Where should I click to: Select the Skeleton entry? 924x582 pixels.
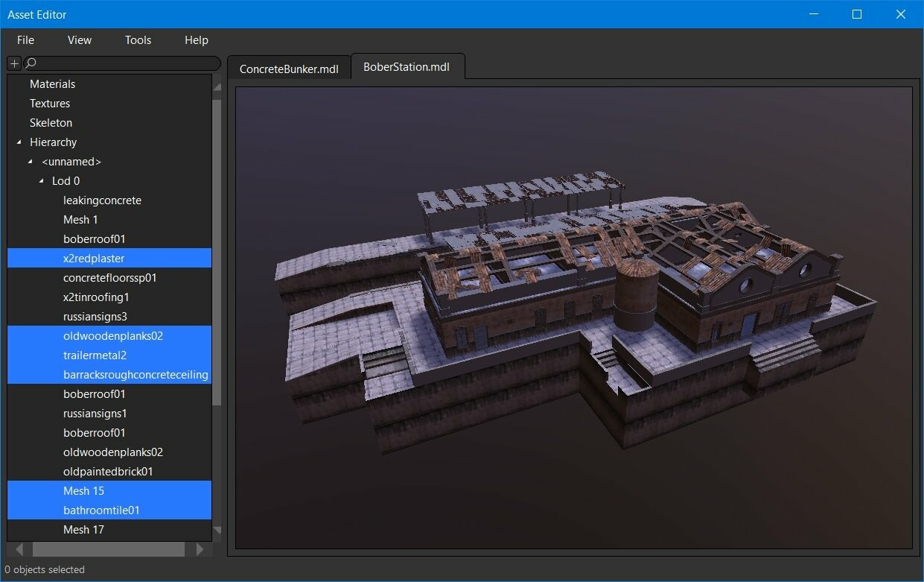(x=51, y=122)
